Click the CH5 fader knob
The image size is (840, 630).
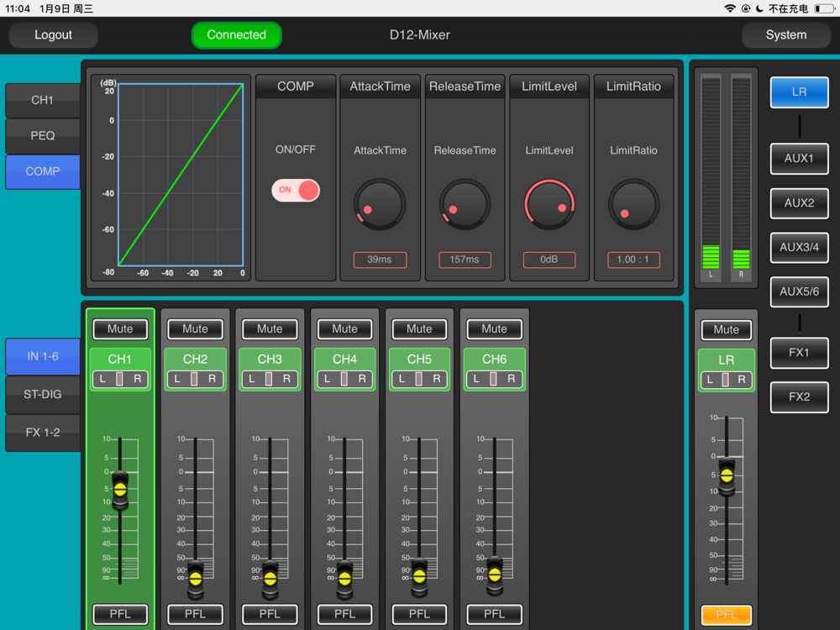(x=419, y=576)
